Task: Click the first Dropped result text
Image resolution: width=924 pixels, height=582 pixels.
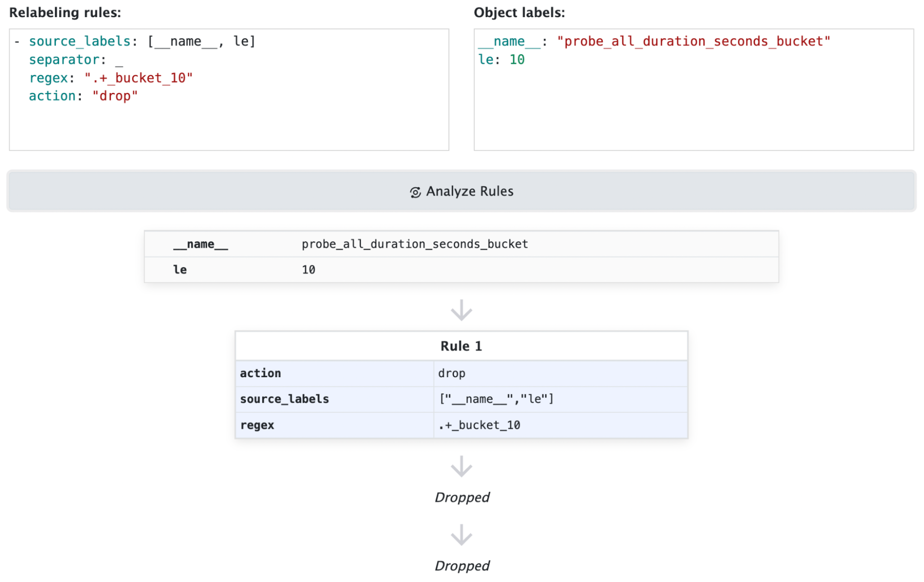Action: [462, 497]
